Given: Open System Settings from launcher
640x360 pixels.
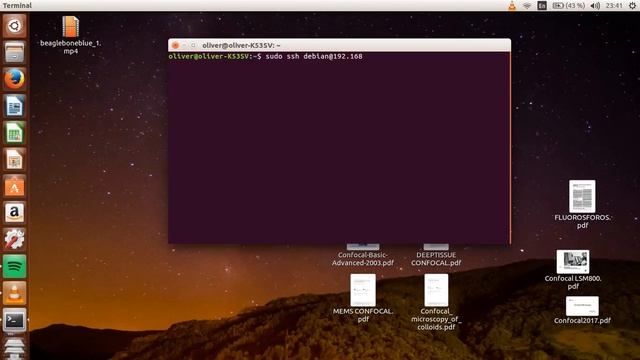Looking at the screenshot, I should (x=14, y=240).
